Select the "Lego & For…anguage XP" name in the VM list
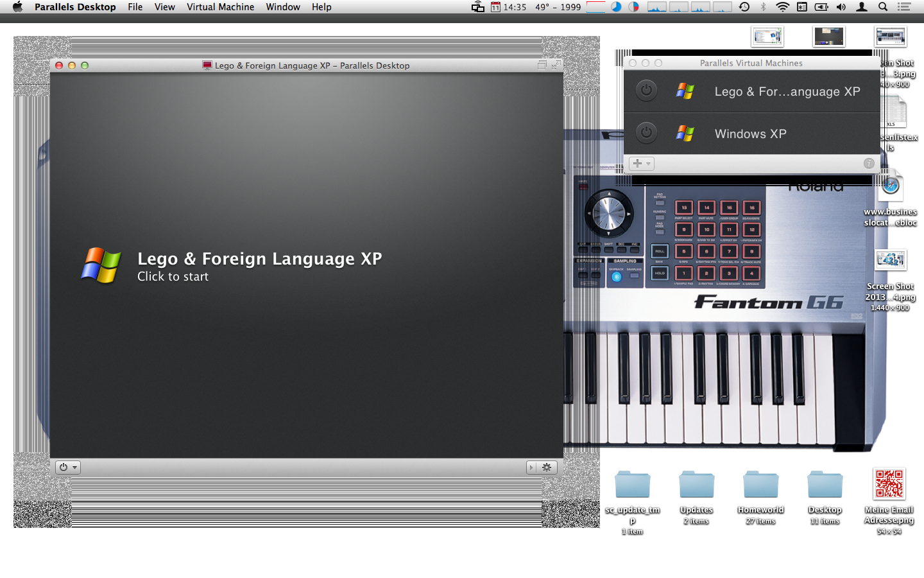This screenshot has height=578, width=924. click(x=787, y=91)
